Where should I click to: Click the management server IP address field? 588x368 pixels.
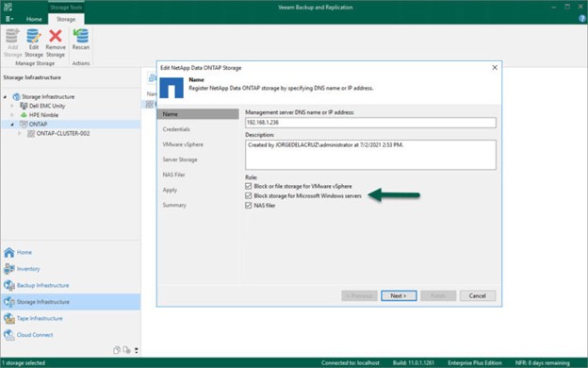tap(370, 123)
